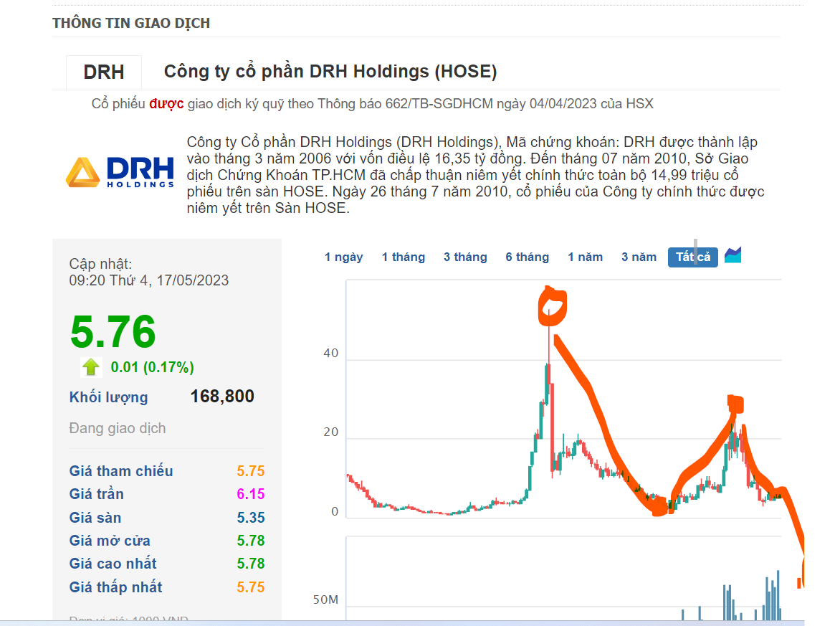Click the Tất cả range button
The width and height of the screenshot is (840, 626).
pyautogui.click(x=692, y=257)
